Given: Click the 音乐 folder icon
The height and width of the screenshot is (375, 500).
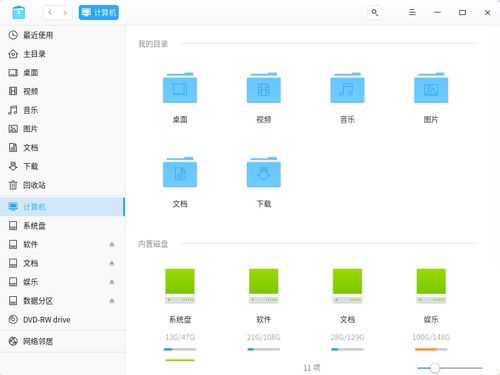Looking at the screenshot, I should 347,88.
